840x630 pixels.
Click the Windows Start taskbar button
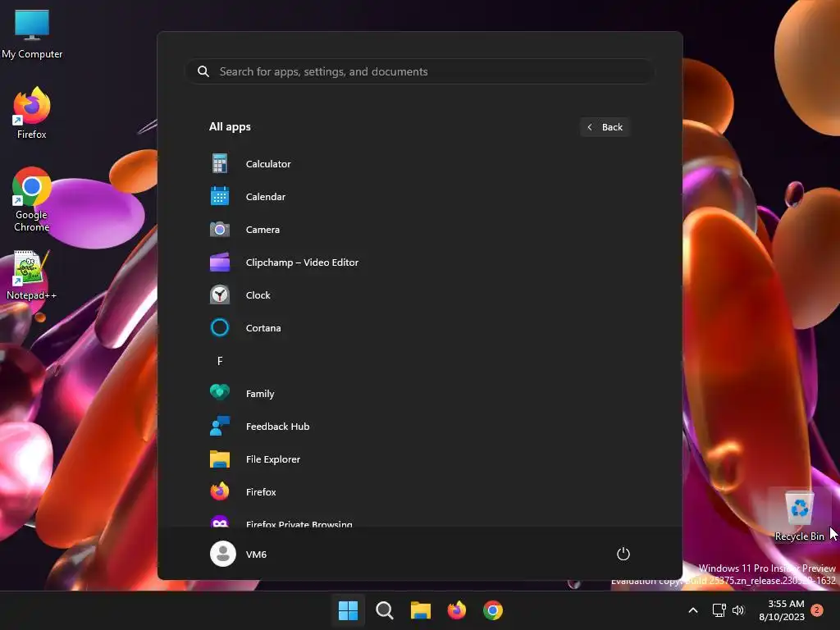click(348, 610)
